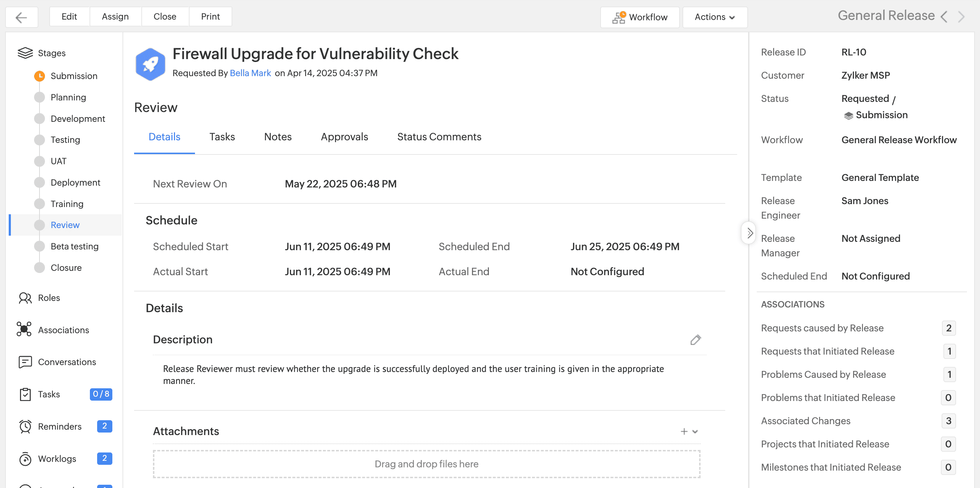Click the attachment drop zone

pos(426,464)
